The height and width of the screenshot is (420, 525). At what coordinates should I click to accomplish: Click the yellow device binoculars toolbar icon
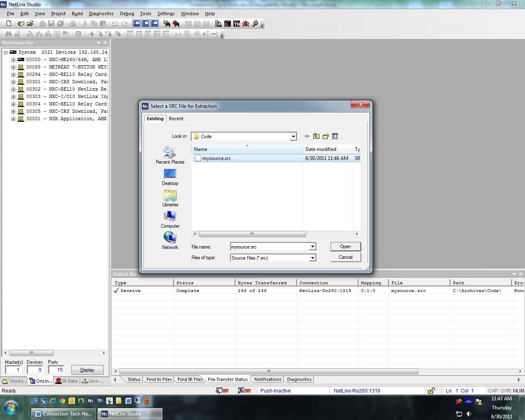[x=167, y=24]
